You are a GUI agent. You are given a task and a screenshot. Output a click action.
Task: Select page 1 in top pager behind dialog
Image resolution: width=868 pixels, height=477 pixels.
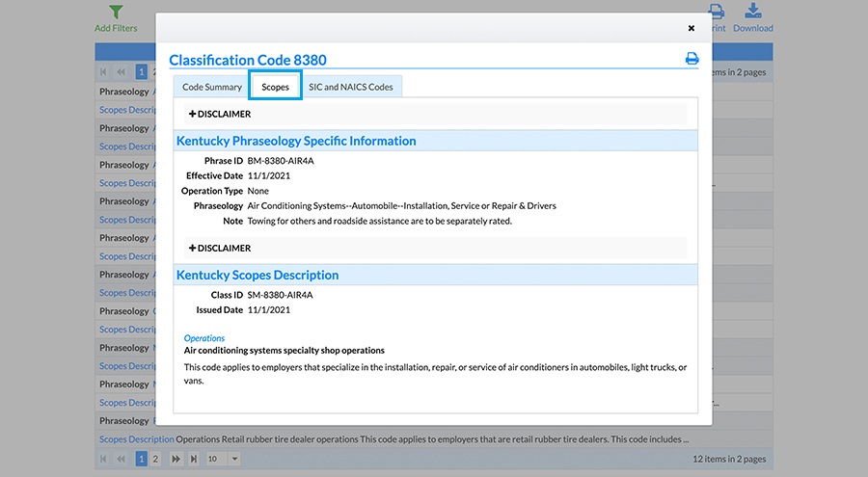tap(142, 72)
